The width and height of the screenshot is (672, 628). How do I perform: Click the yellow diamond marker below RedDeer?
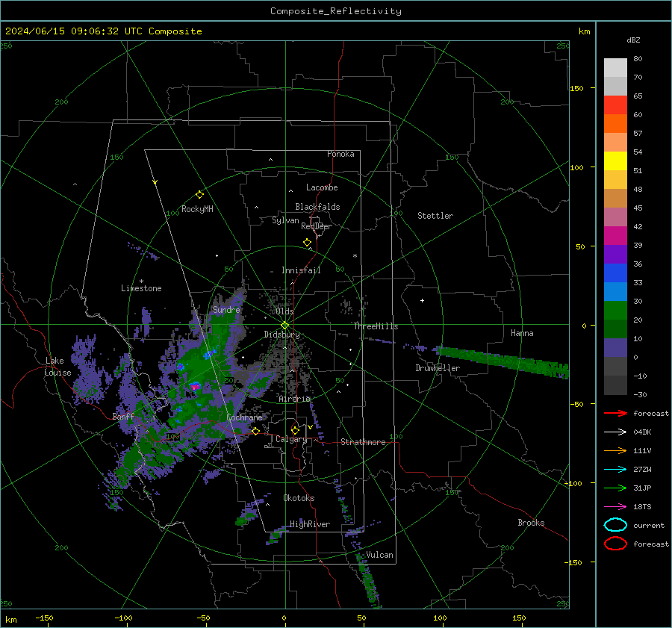(x=307, y=243)
